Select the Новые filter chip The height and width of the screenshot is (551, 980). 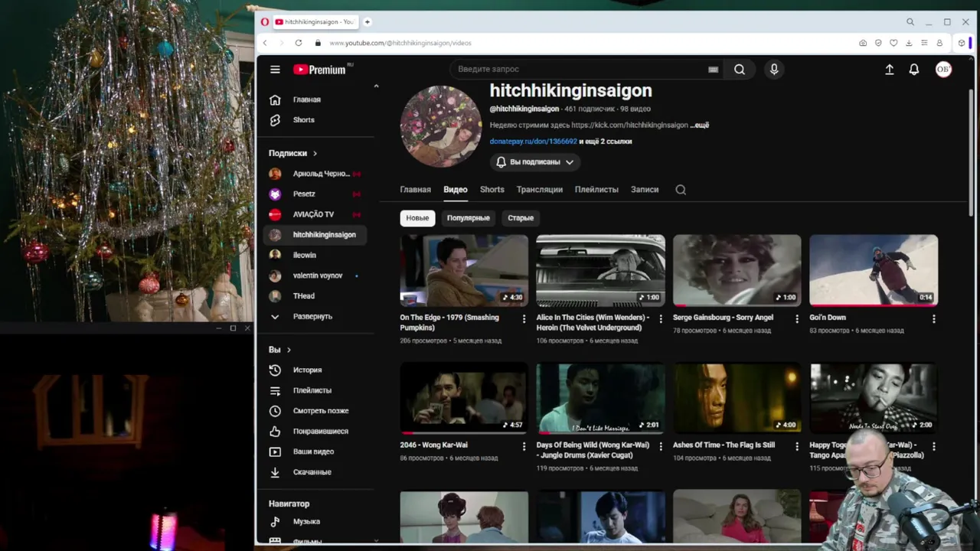pos(417,218)
